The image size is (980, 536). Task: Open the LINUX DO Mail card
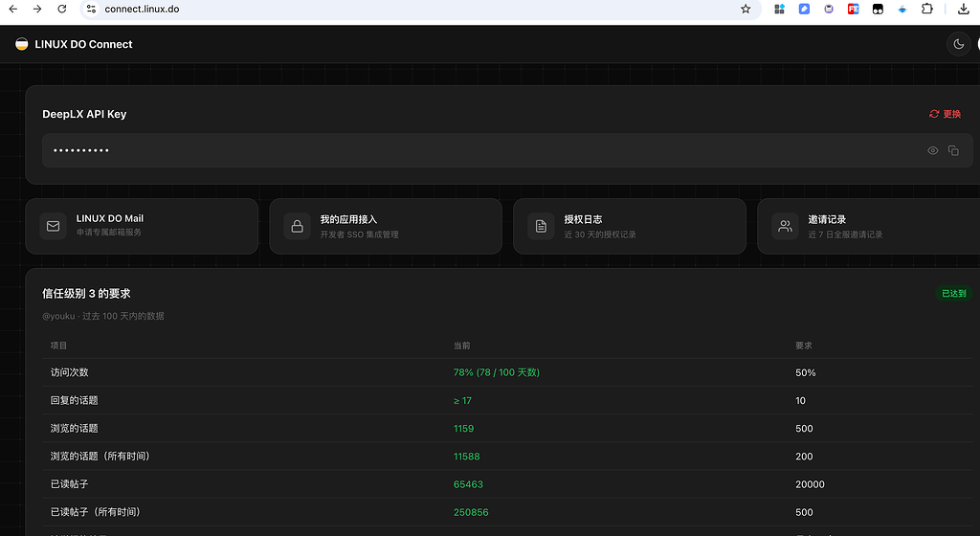point(142,226)
